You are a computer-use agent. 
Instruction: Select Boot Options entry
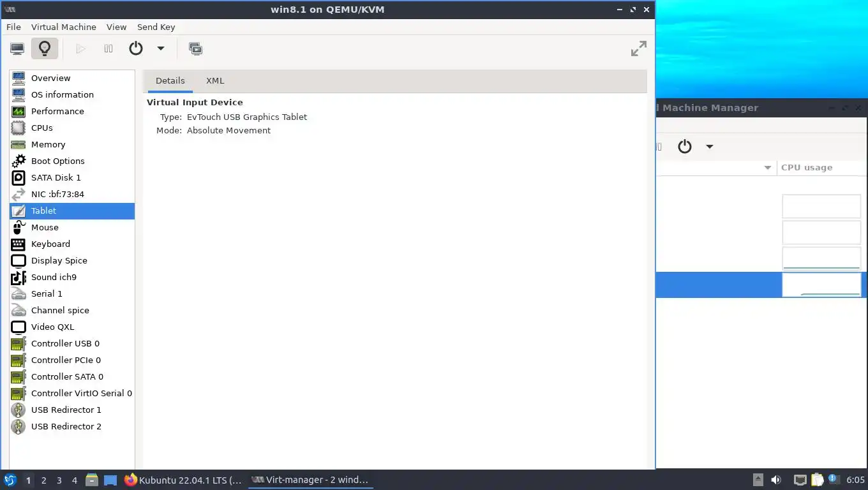72,161
